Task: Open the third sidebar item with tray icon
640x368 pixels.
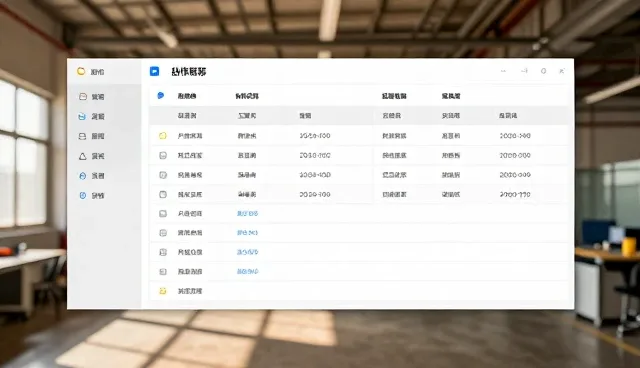Action: tap(92, 136)
